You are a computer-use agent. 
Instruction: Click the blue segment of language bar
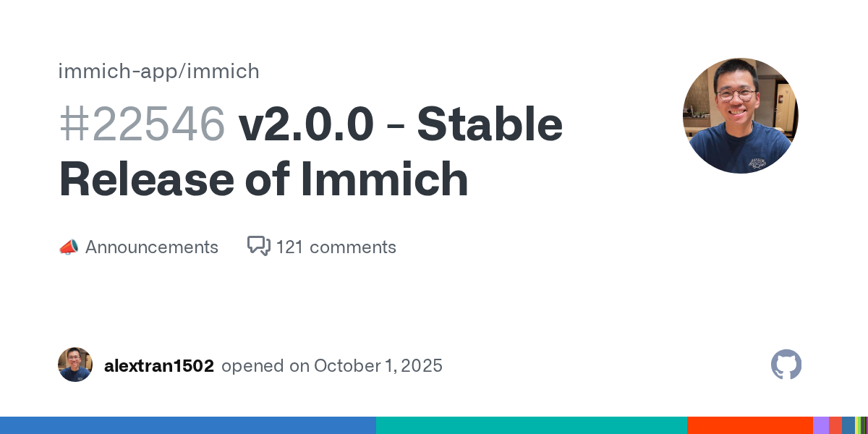[188, 425]
